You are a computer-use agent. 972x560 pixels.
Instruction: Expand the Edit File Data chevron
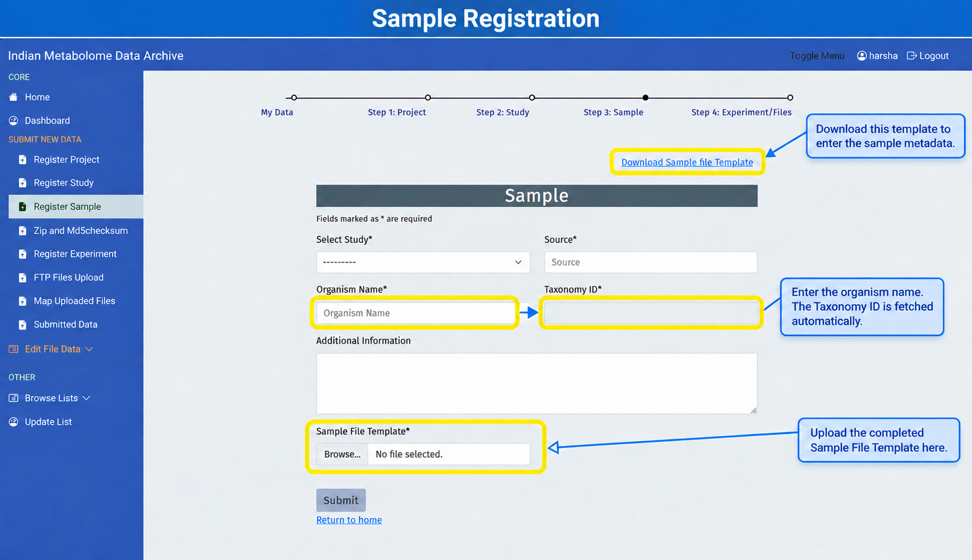tap(89, 349)
